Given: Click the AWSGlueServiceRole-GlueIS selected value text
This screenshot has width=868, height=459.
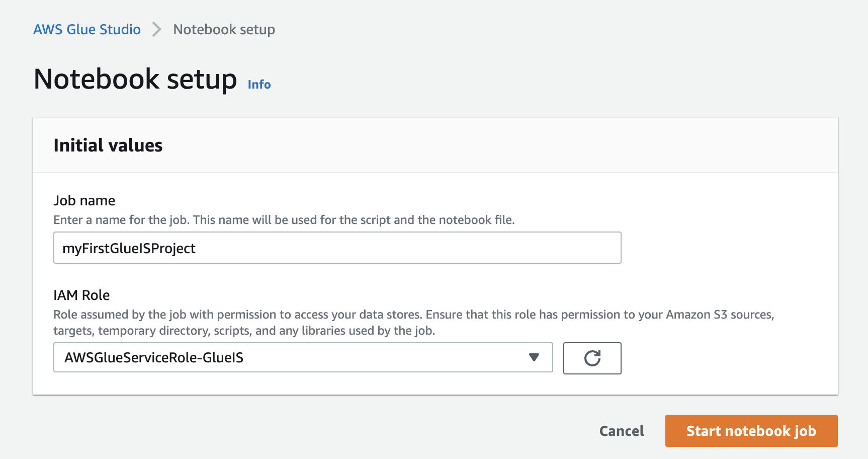Looking at the screenshot, I should click(154, 357).
